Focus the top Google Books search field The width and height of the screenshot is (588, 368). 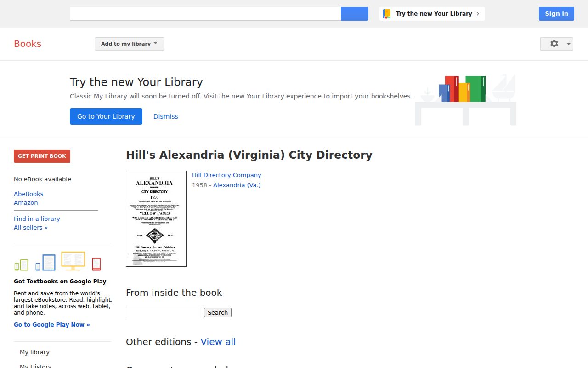(205, 14)
